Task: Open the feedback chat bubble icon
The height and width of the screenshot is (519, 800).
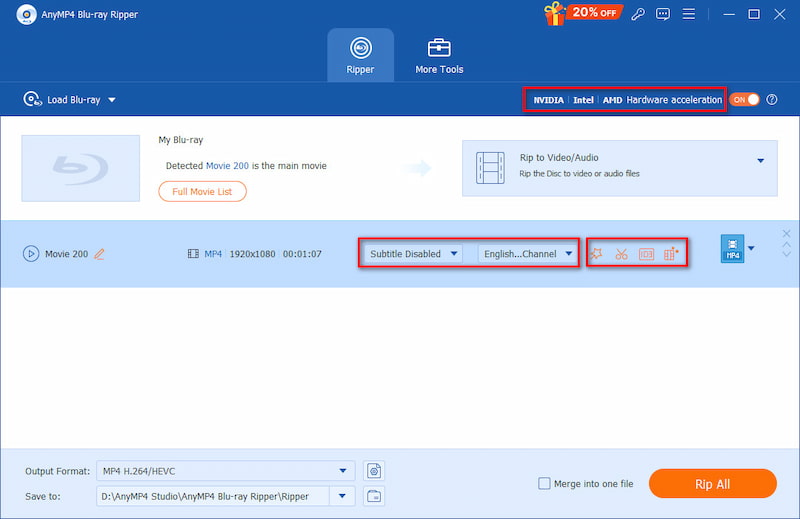Action: [x=663, y=14]
